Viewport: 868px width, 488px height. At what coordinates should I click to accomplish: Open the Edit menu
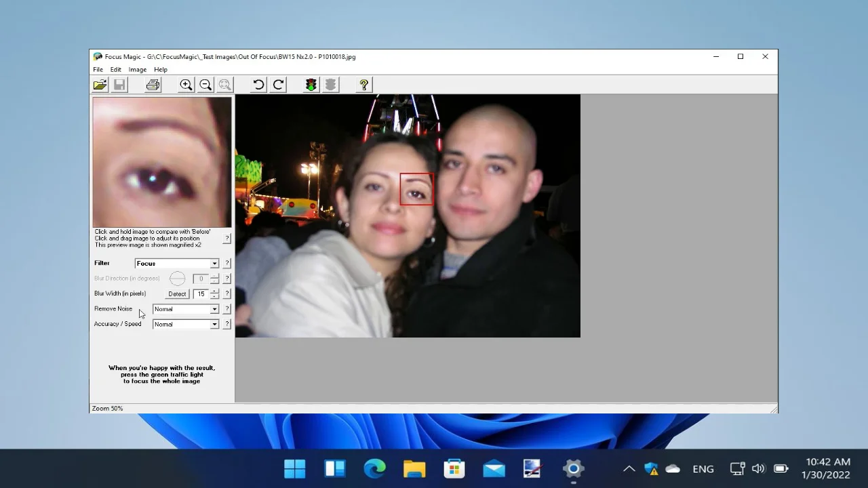pyautogui.click(x=116, y=70)
